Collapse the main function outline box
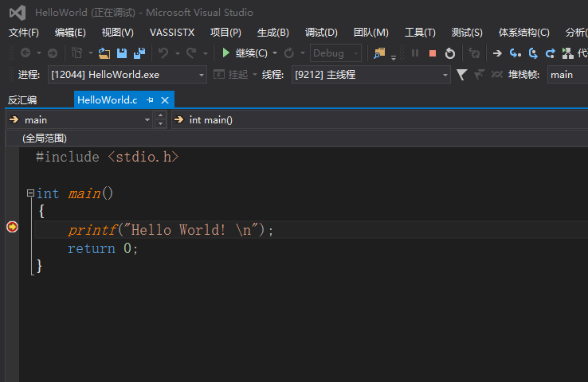Viewport: 588px width, 382px height. point(30,193)
